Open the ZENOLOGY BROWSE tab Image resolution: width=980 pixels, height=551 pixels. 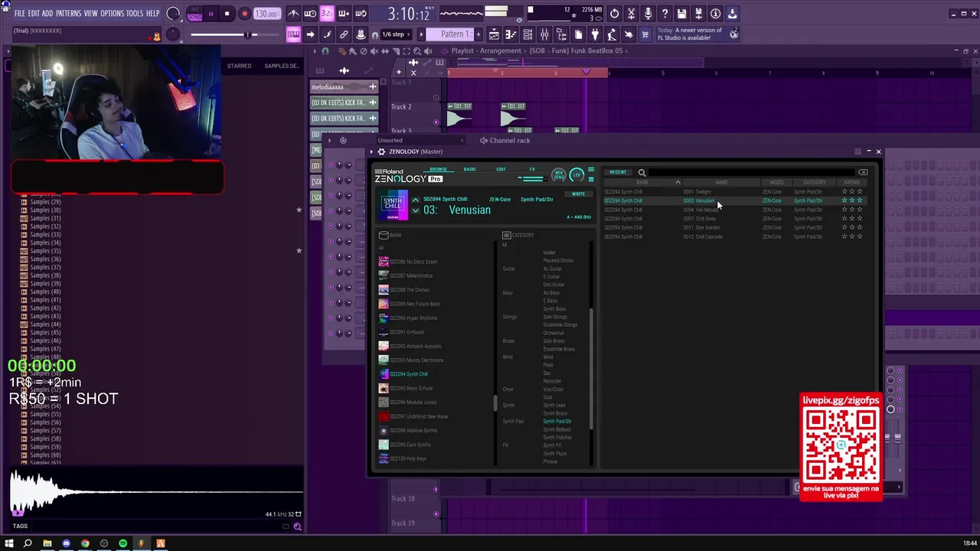pyautogui.click(x=438, y=169)
